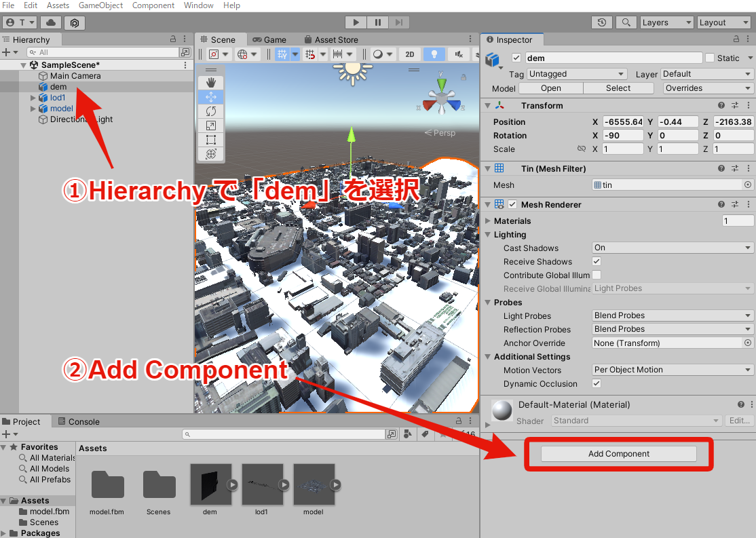Open Unity version control icon
Image resolution: width=756 pixels, height=538 pixels.
[x=74, y=22]
